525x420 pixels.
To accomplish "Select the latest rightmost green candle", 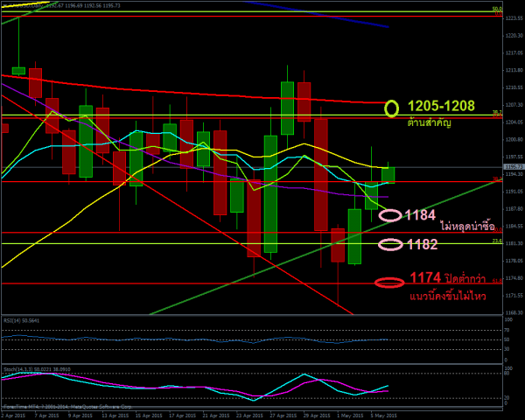I will click(x=388, y=175).
